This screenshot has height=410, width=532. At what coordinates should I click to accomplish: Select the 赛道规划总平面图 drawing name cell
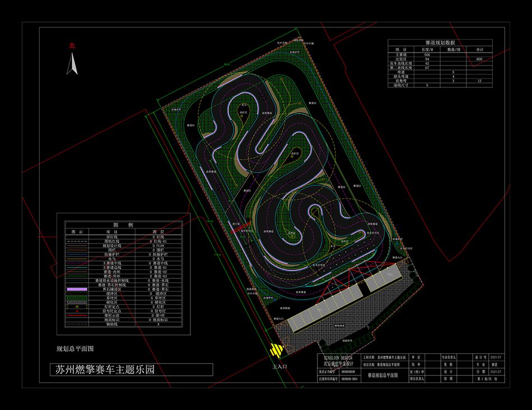coord(382,375)
